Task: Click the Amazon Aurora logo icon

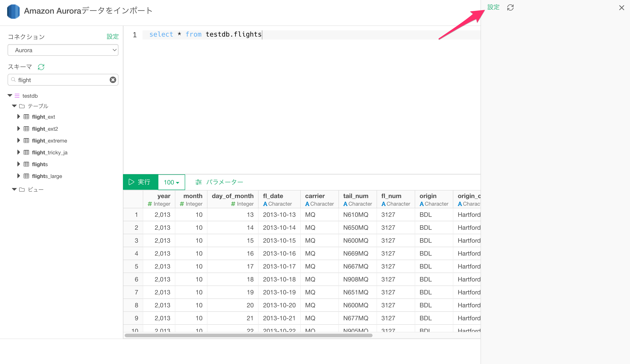Action: pos(13,11)
